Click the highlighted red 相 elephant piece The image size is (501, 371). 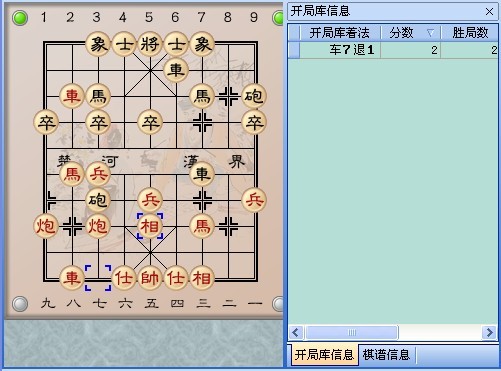click(150, 226)
